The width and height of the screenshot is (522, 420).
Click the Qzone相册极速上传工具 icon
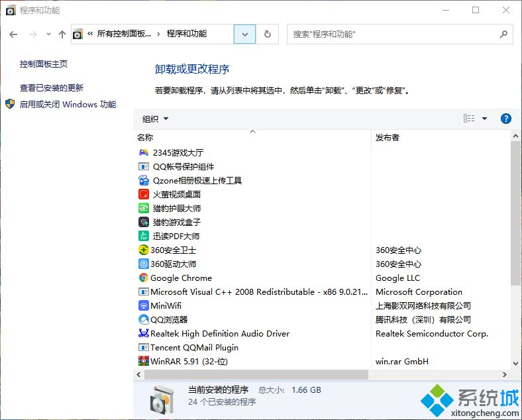144,180
